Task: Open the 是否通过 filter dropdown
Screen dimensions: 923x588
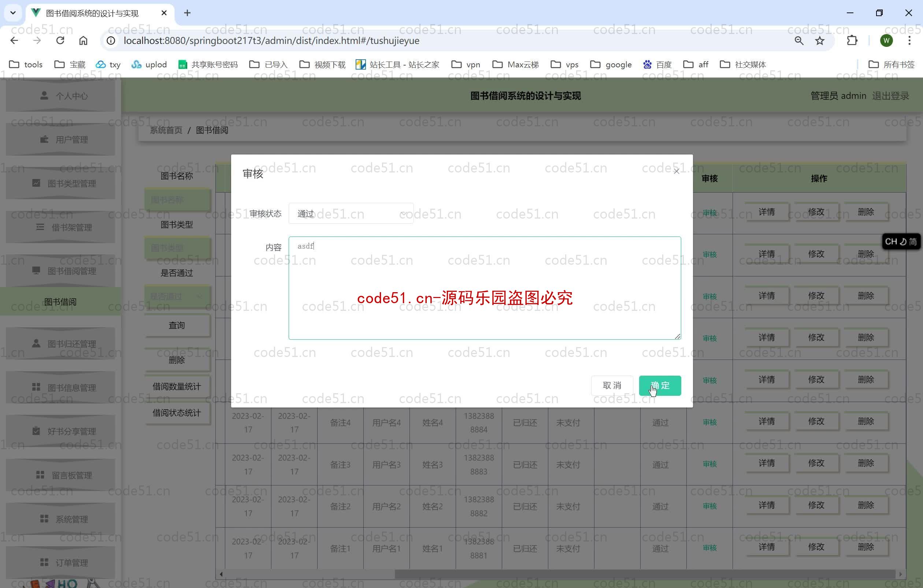Action: pyautogui.click(x=178, y=296)
